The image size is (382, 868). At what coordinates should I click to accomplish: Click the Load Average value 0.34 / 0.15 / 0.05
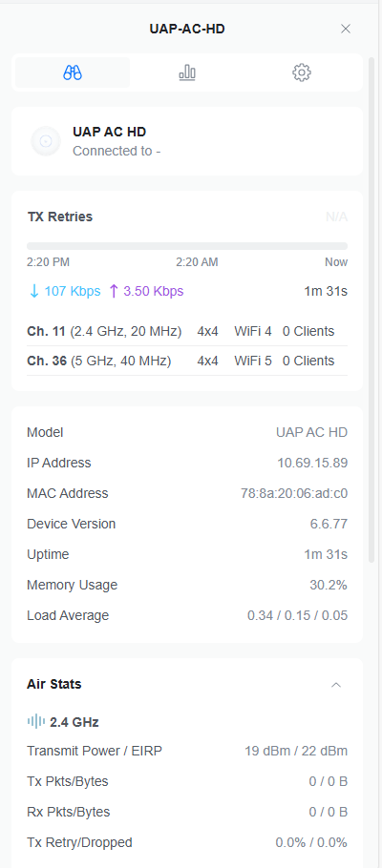coord(297,615)
